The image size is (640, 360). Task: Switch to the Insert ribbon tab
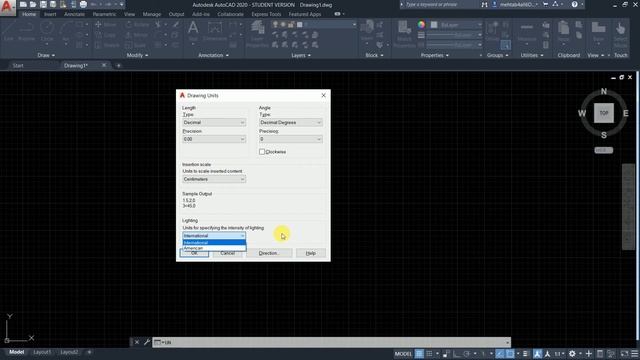[50, 14]
